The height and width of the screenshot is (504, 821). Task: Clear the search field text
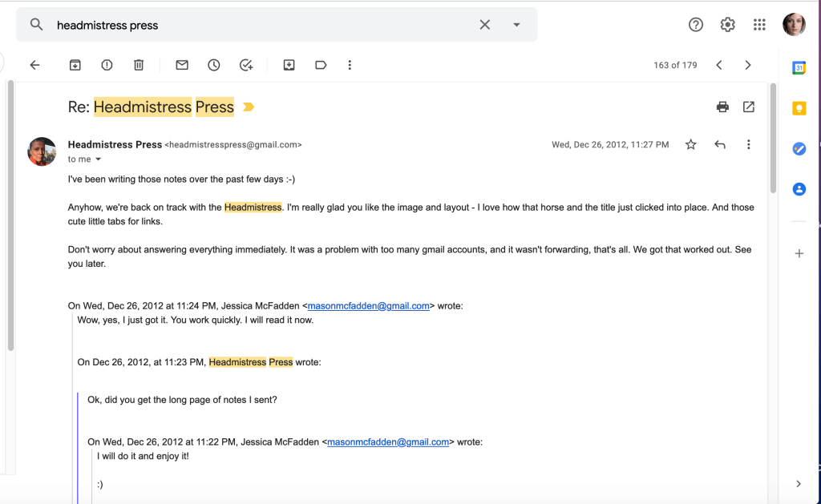484,25
